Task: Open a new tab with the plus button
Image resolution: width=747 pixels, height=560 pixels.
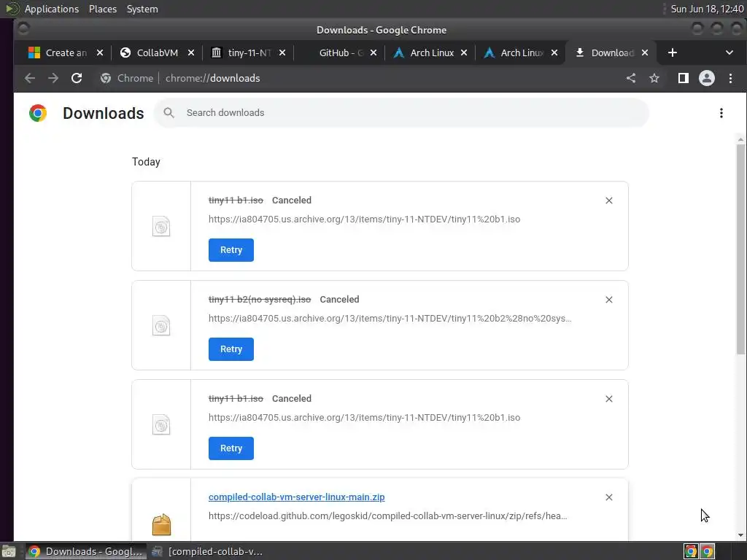Action: (x=672, y=52)
